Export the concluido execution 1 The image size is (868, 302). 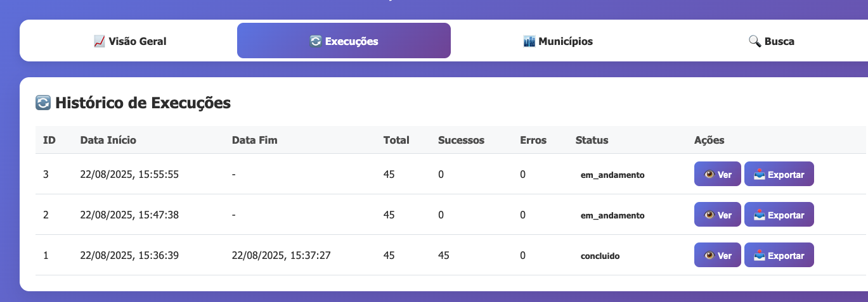coord(779,255)
